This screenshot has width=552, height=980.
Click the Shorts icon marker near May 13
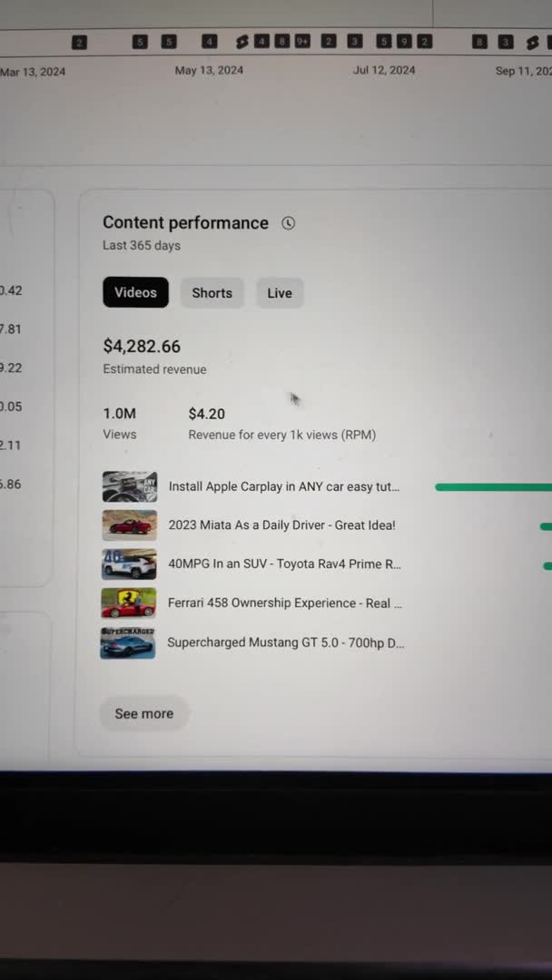(x=241, y=42)
